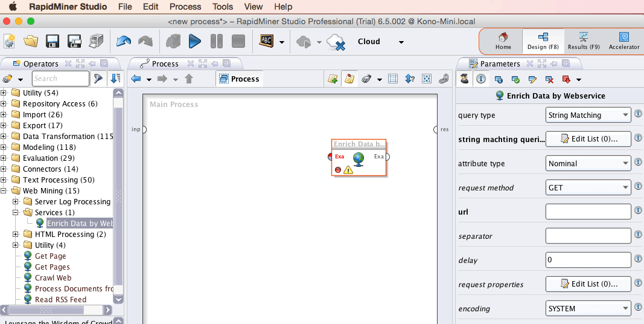Click the url input field

coord(588,212)
